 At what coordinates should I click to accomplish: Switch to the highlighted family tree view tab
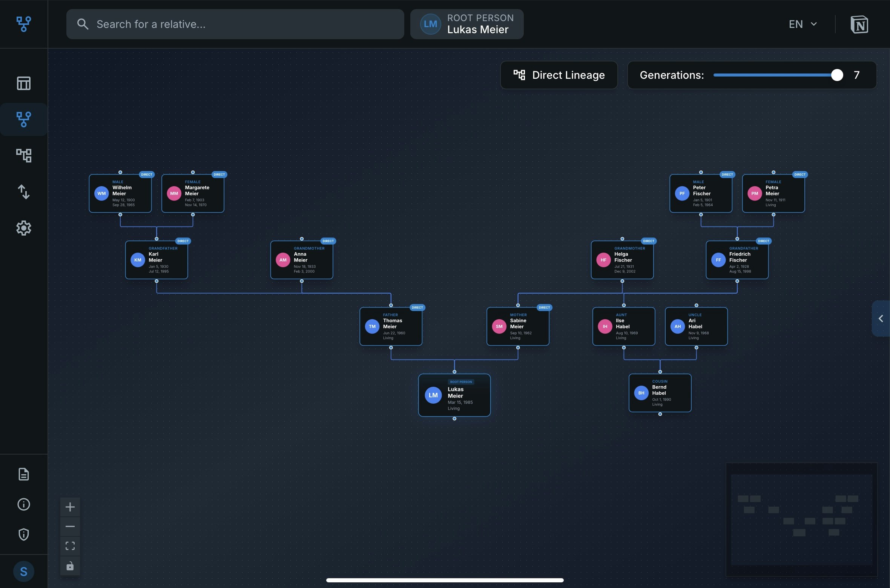coord(24,119)
